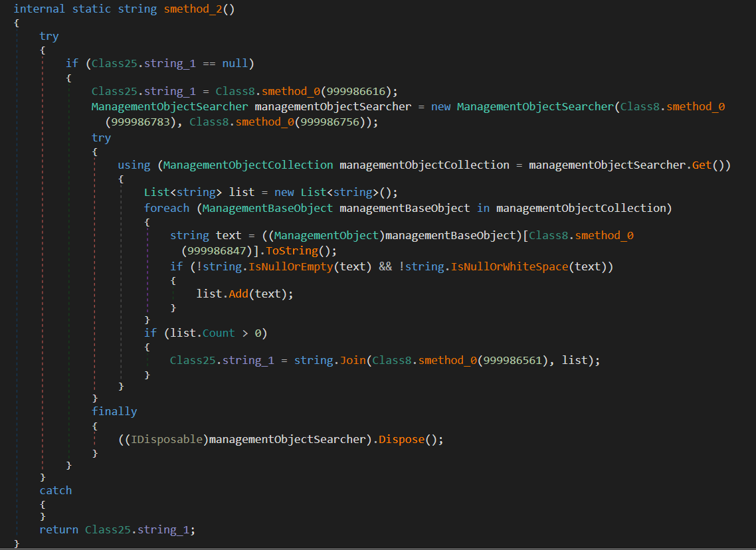
Task: Click the Get method on managementObjectSearcher
Action: point(702,165)
